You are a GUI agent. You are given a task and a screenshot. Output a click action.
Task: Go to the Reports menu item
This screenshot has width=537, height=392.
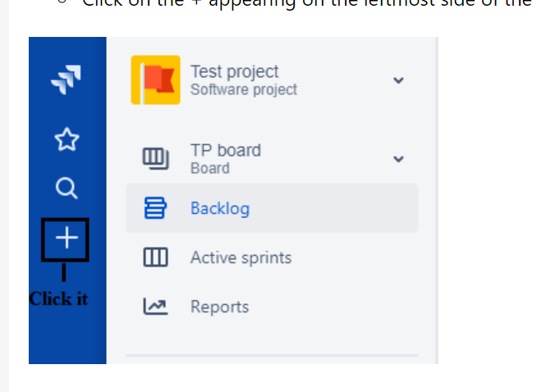click(219, 307)
